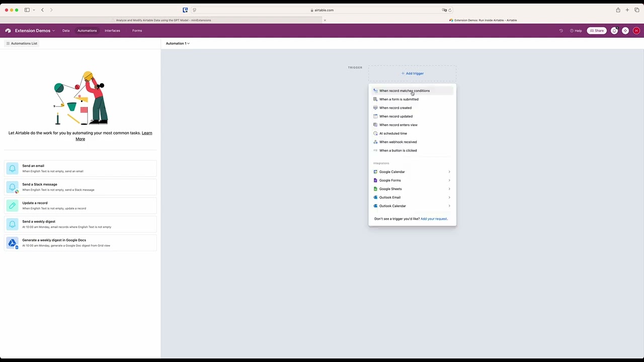Viewport: 644px width, 362px height.
Task: Click the Google Sheets icon
Action: tap(375, 189)
